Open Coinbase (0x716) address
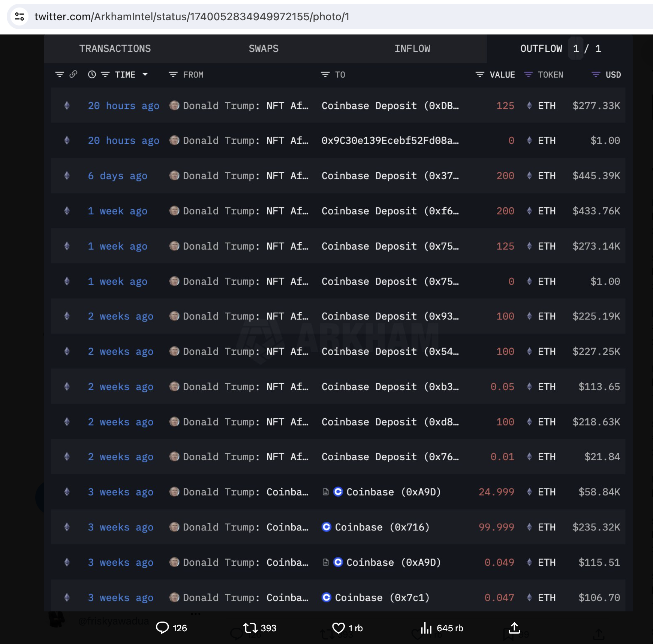This screenshot has height=644, width=653. coord(382,527)
